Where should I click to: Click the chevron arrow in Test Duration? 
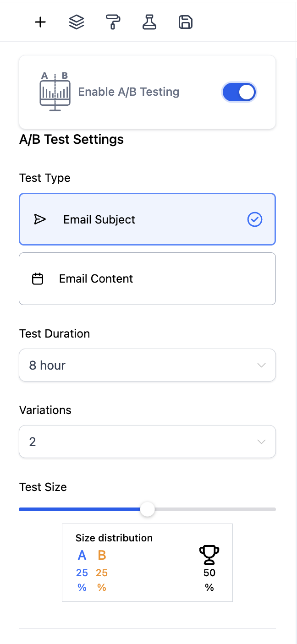(261, 365)
